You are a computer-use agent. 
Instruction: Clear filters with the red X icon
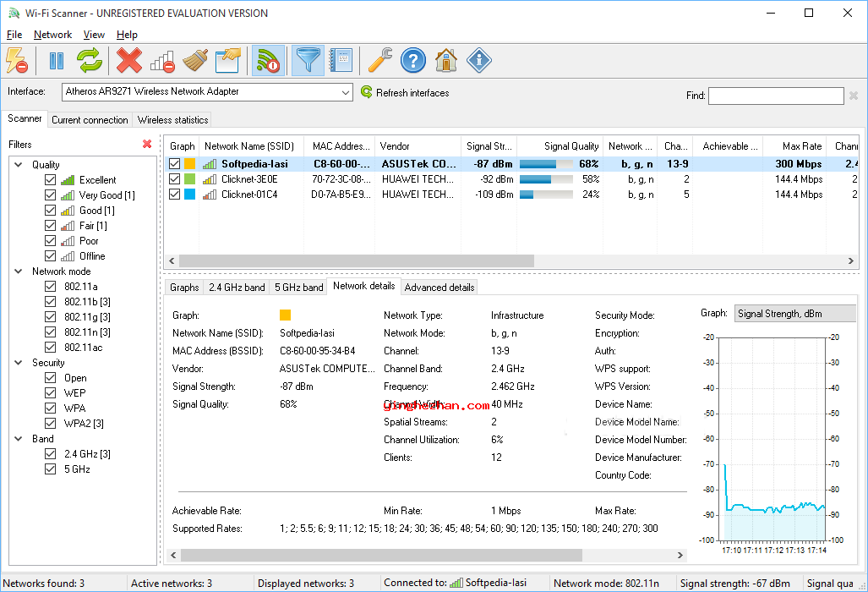click(x=147, y=144)
